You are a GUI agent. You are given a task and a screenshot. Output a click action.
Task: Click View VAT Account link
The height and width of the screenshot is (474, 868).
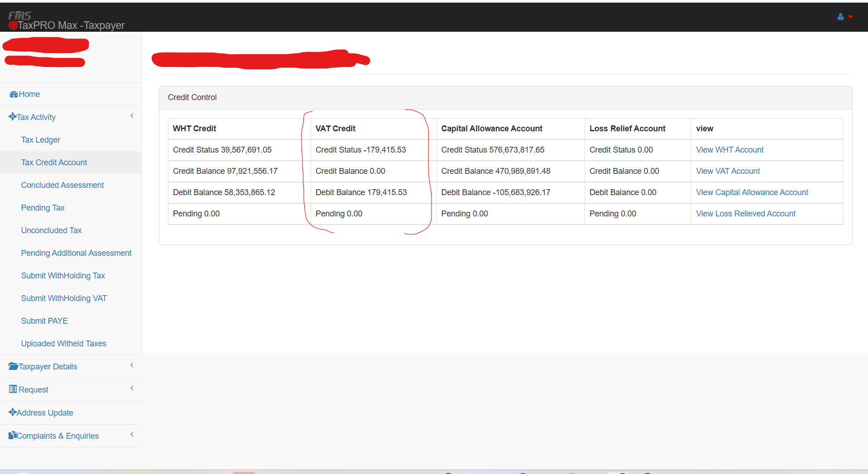[x=728, y=171]
